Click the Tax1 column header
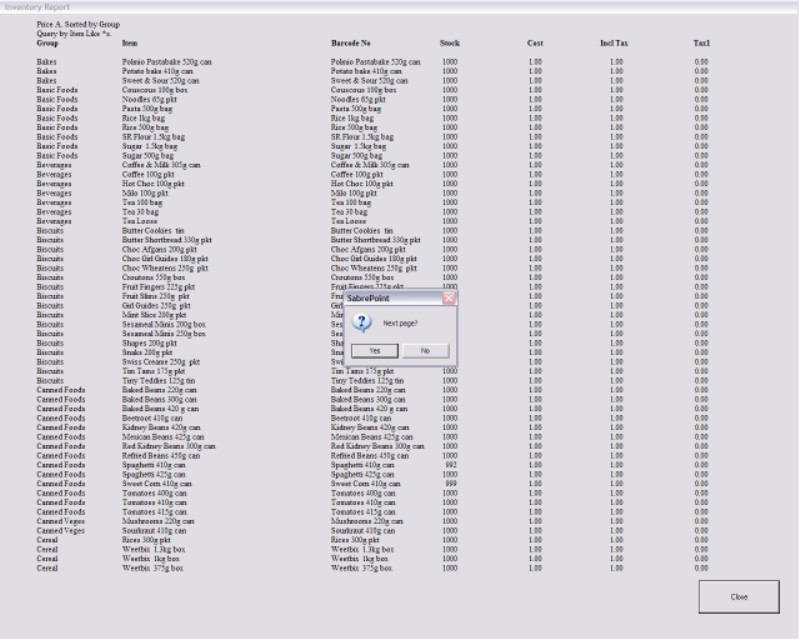800x640 pixels. point(702,44)
